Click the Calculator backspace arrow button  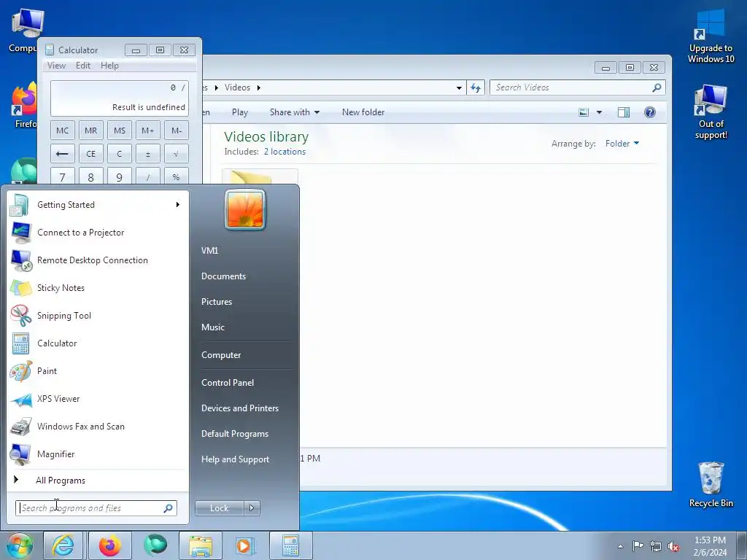click(x=63, y=154)
